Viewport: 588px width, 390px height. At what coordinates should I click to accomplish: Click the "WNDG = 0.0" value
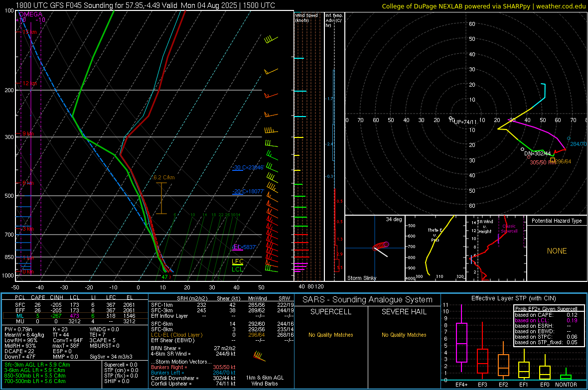tap(104, 329)
